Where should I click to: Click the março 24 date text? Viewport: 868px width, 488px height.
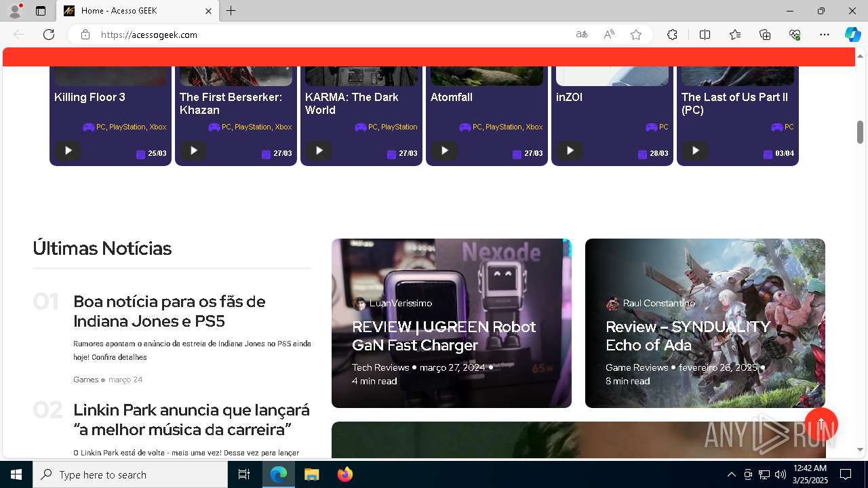tap(125, 380)
